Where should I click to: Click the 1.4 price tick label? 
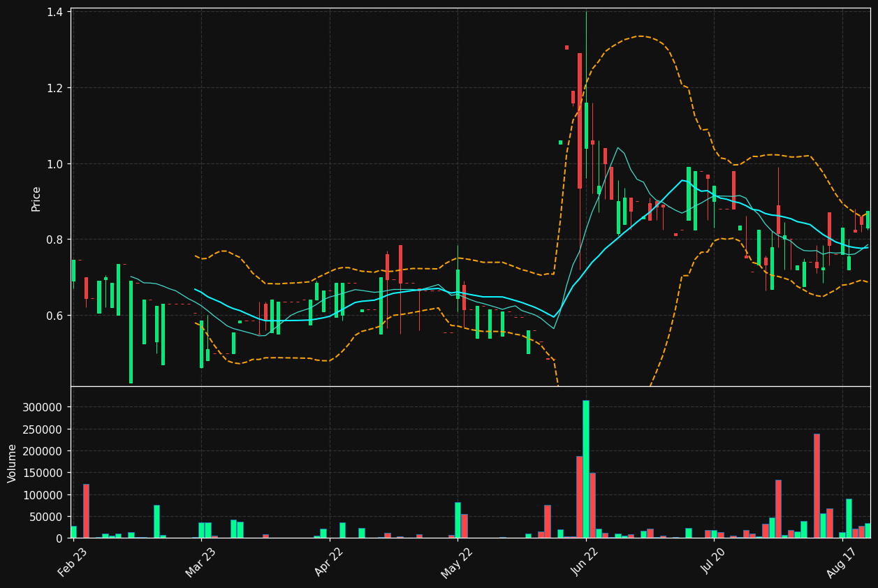(56, 12)
